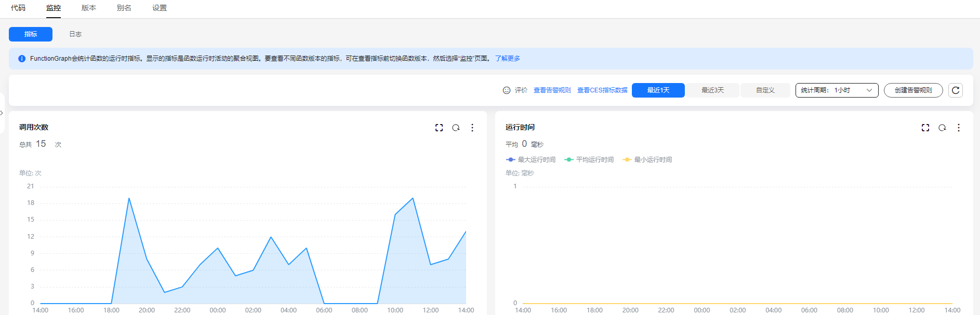Refresh the 运行时间 chart
The image size is (980, 315).
(942, 128)
